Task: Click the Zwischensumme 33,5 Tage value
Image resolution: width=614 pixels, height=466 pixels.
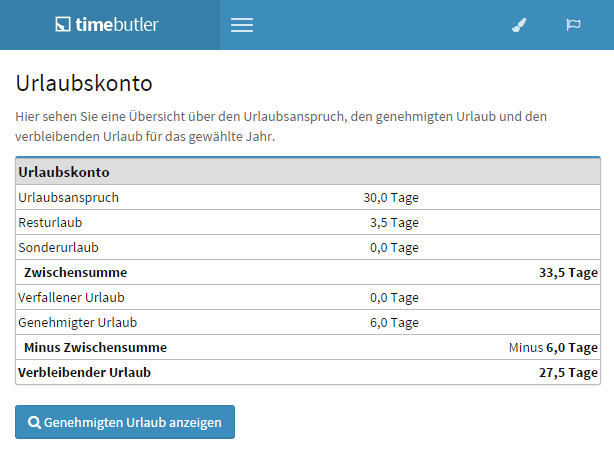Action: [x=568, y=273]
